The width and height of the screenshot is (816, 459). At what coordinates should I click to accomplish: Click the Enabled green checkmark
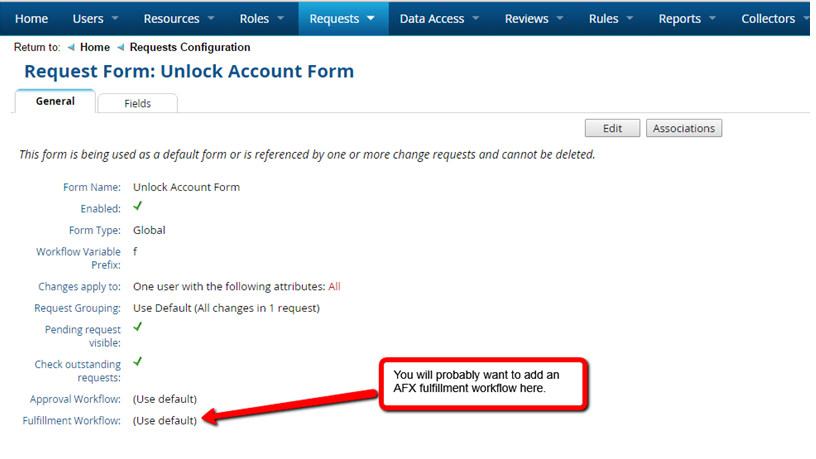tap(138, 207)
